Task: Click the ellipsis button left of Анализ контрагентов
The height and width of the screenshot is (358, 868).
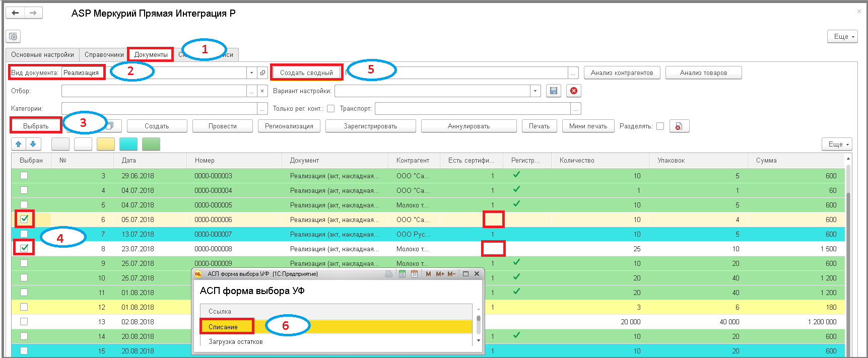Action: tap(573, 73)
